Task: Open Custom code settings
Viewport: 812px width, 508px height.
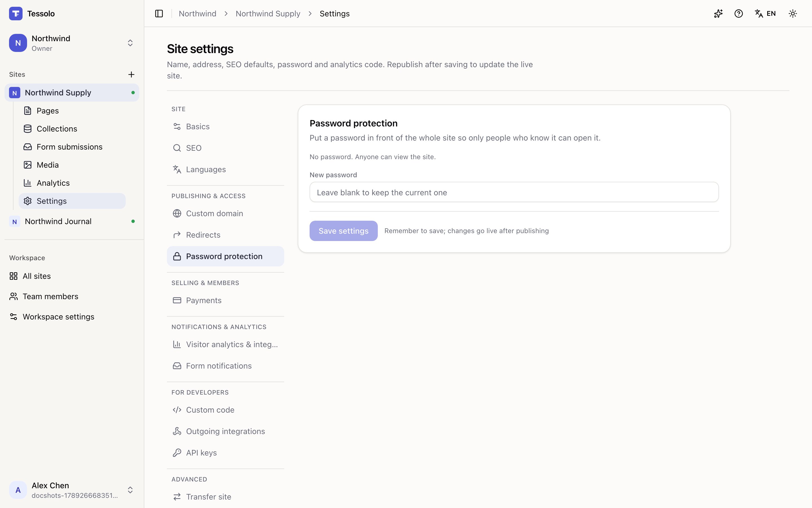Action: [x=226, y=410]
